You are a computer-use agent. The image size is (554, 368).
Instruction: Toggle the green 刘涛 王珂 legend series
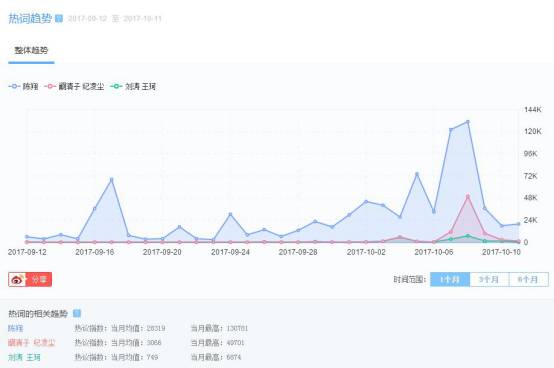click(133, 86)
